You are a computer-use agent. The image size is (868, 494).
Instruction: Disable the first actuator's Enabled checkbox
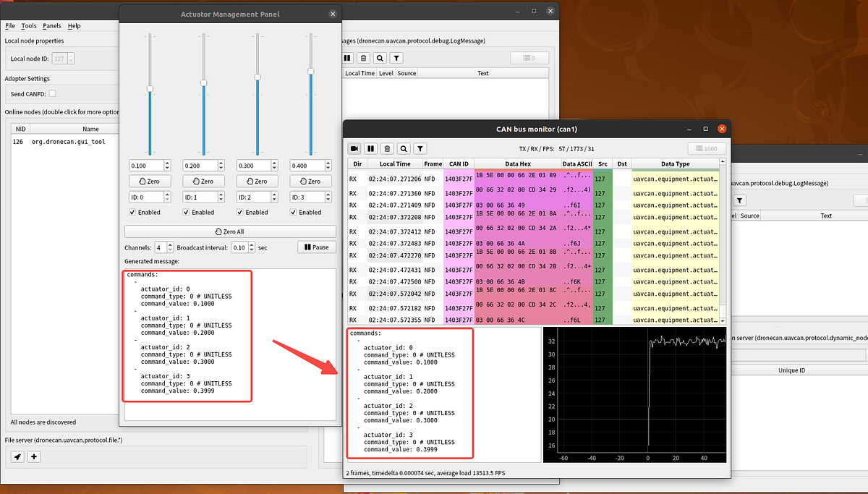(132, 212)
